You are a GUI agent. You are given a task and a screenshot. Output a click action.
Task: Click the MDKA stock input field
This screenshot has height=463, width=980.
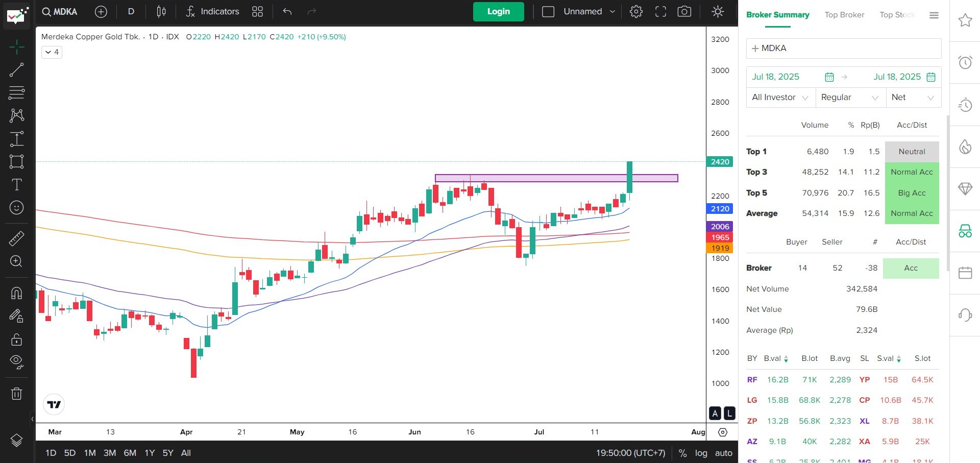(x=844, y=48)
